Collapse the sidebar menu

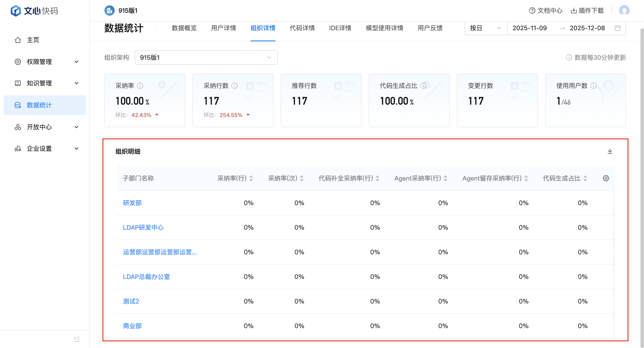click(77, 339)
